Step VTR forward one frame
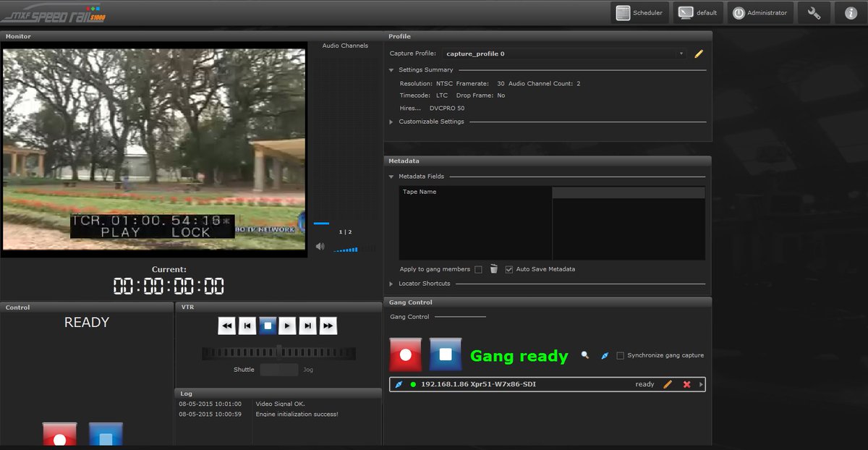 pos(308,326)
